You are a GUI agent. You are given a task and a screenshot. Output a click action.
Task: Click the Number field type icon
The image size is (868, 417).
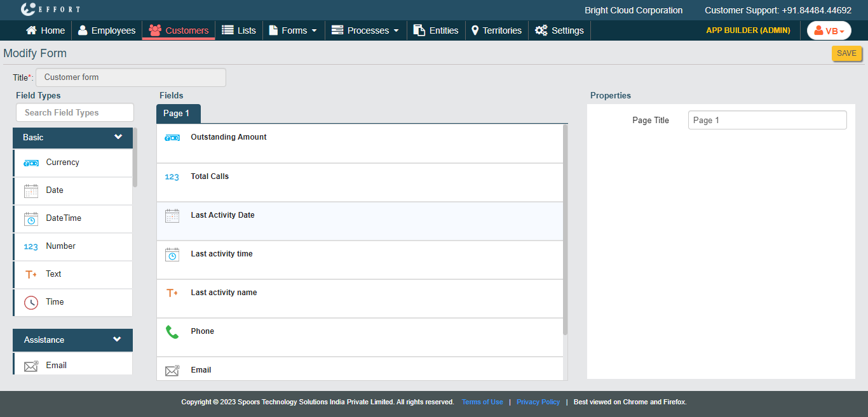click(x=31, y=246)
